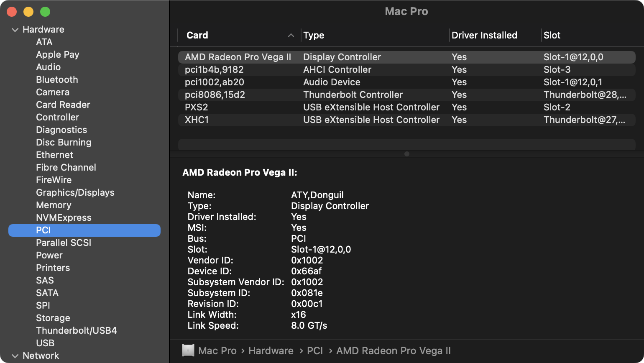Select the NVMExpress sidebar entry
This screenshot has width=644, height=363.
64,217
